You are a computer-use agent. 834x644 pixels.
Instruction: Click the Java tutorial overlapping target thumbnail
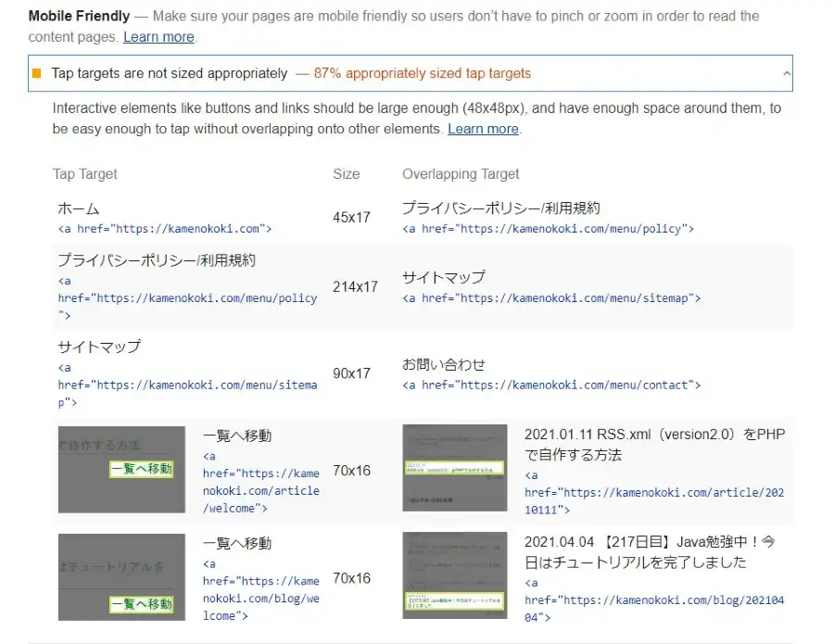[454, 577]
